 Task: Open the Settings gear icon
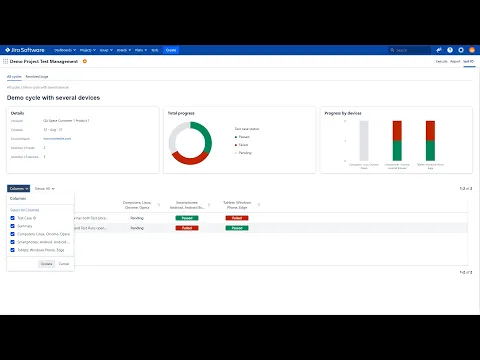point(461,50)
